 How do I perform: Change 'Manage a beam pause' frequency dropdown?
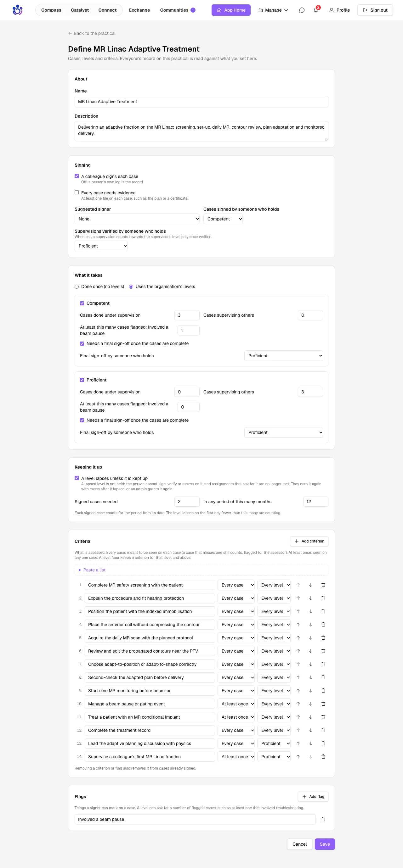236,704
